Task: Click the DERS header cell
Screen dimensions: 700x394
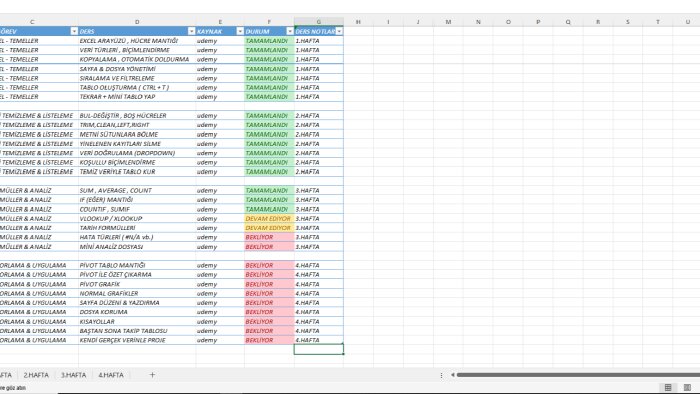Action: [x=137, y=31]
